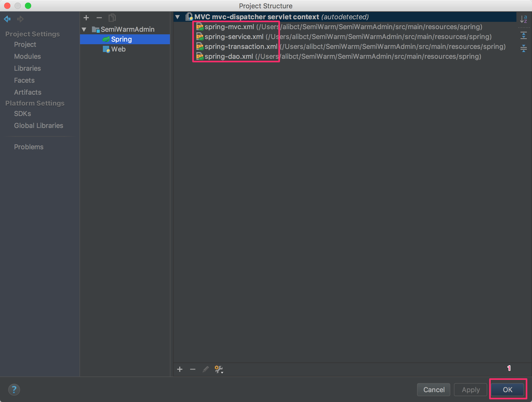Click the expand all icon
The width and height of the screenshot is (532, 402).
[x=524, y=35]
